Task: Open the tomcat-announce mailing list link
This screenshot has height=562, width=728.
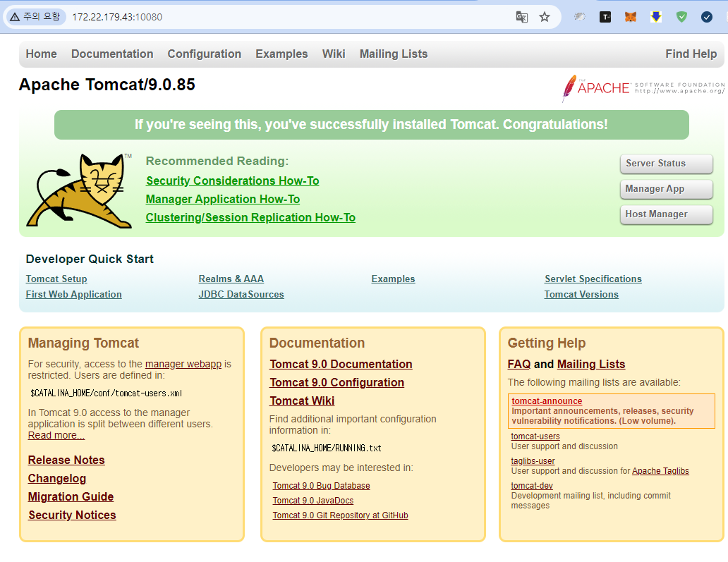Action: (x=547, y=401)
